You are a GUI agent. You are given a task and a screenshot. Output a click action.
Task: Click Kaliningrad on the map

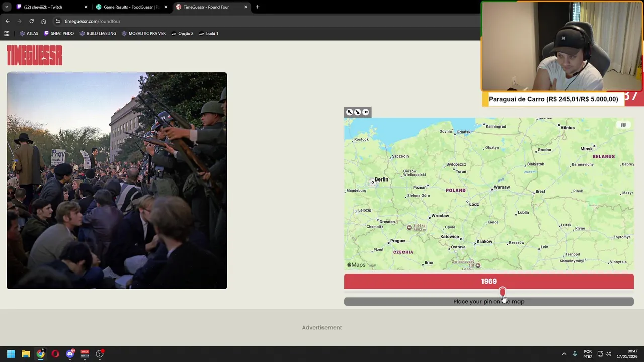496,127
